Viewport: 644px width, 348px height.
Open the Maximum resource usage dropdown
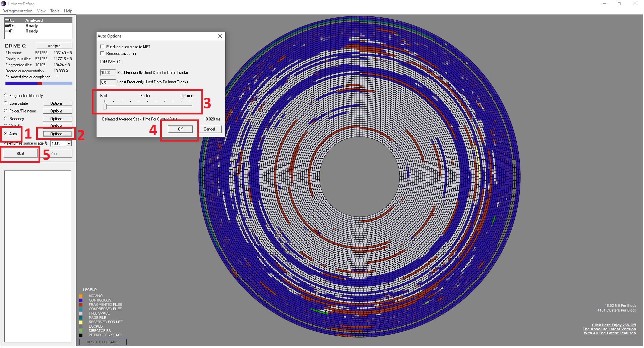pos(69,144)
